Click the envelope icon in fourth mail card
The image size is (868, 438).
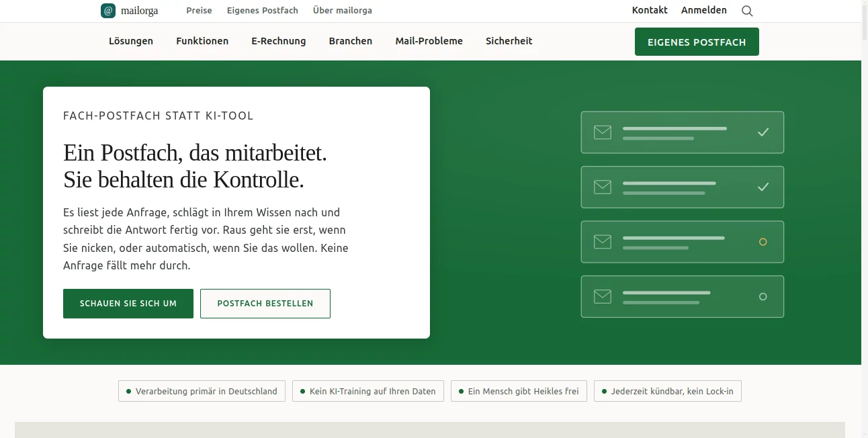click(x=603, y=297)
